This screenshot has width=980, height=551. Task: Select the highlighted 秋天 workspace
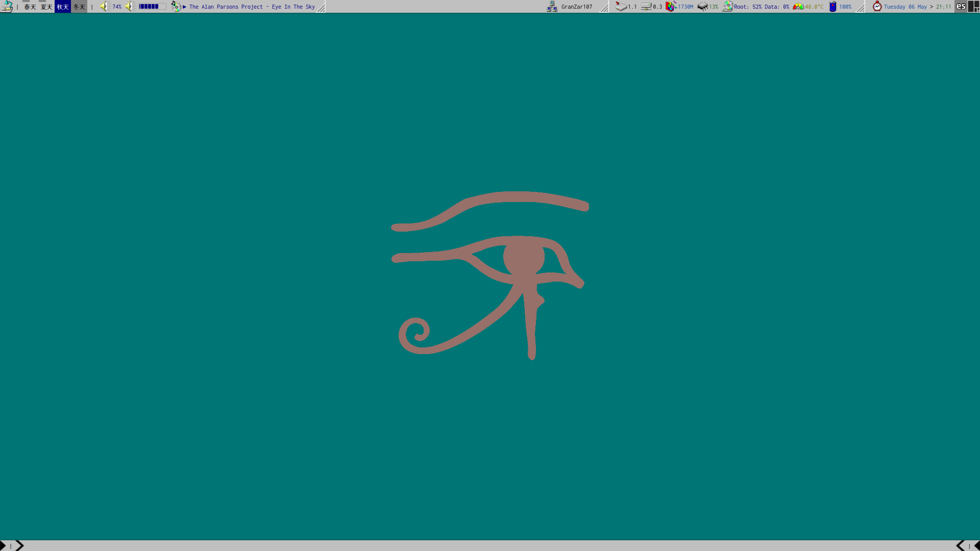(x=63, y=7)
